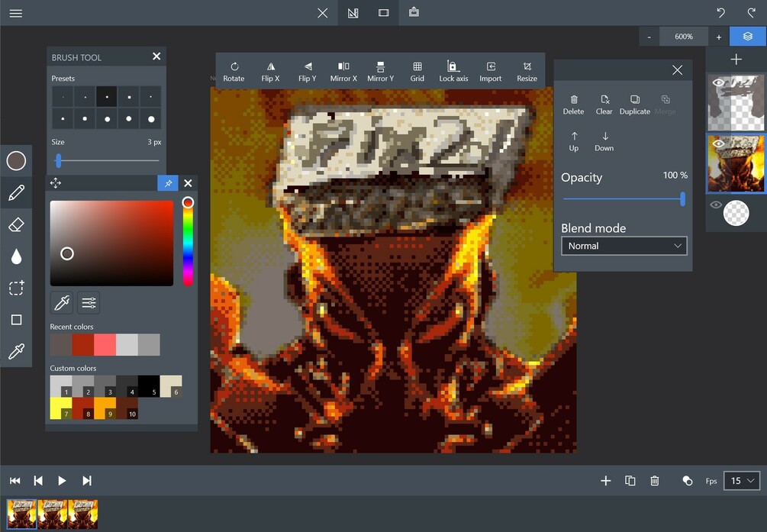Click the pin icon on color panel

168,183
